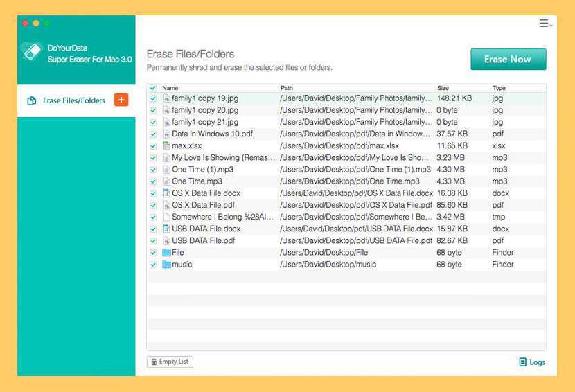Click the OS X Data File.docx icon
The width and height of the screenshot is (575, 392).
pos(166,193)
